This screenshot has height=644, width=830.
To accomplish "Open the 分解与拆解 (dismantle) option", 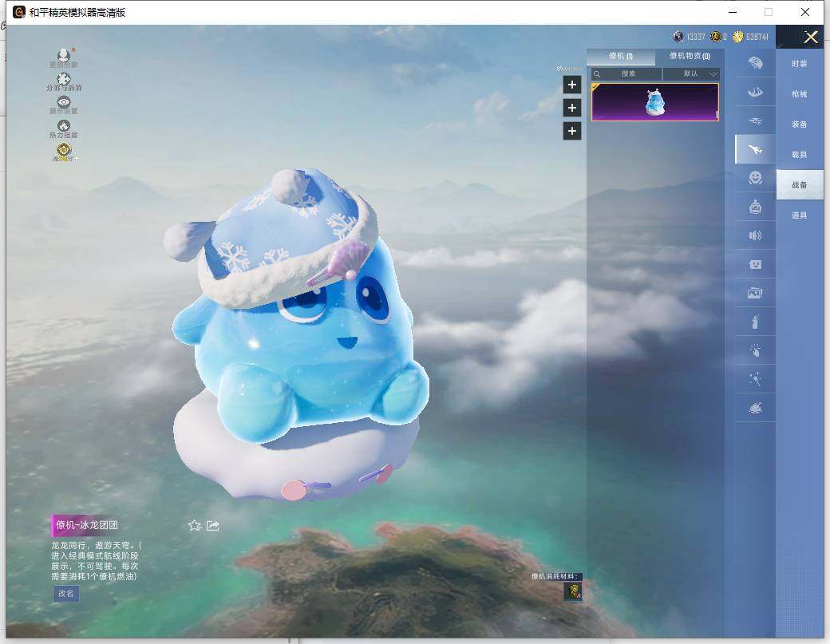I will click(64, 82).
